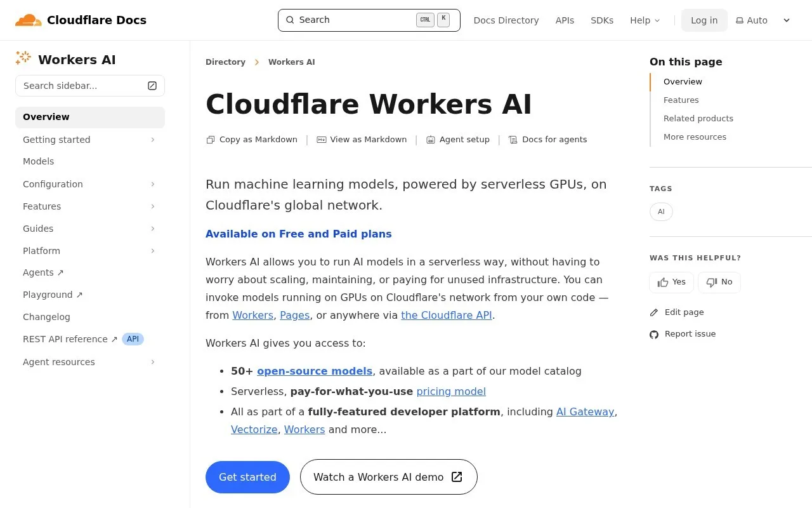Click the Workers AI sparkle icon
Image resolution: width=812 pixels, height=508 pixels.
pyautogui.click(x=23, y=58)
